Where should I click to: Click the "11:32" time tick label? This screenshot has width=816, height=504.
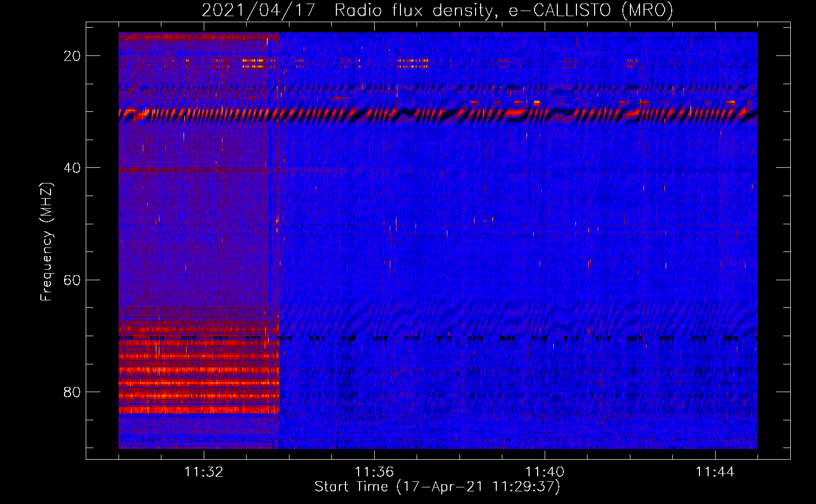(204, 472)
